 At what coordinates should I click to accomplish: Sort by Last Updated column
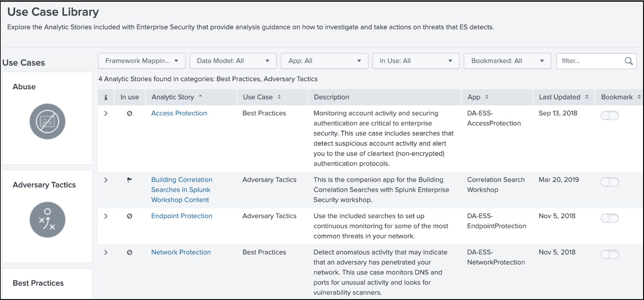(563, 97)
